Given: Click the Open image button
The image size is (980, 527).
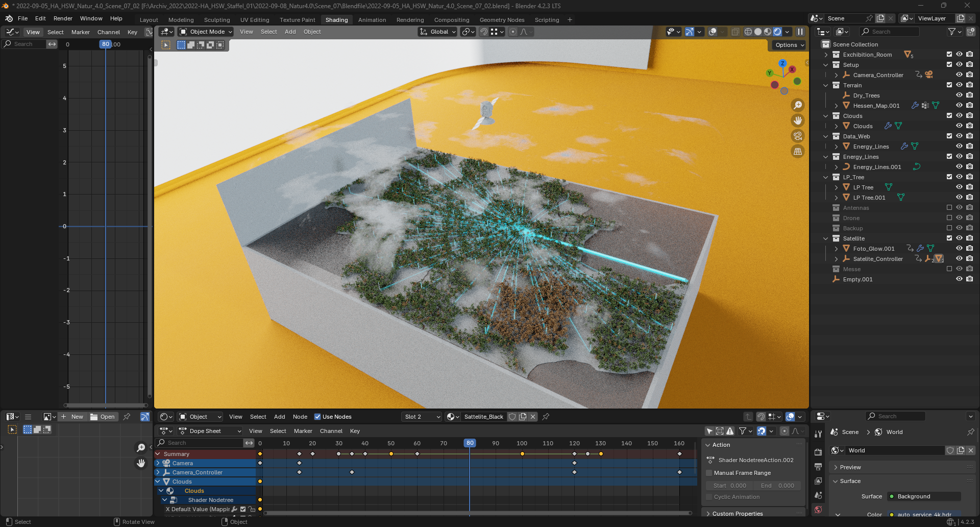Looking at the screenshot, I should (103, 417).
